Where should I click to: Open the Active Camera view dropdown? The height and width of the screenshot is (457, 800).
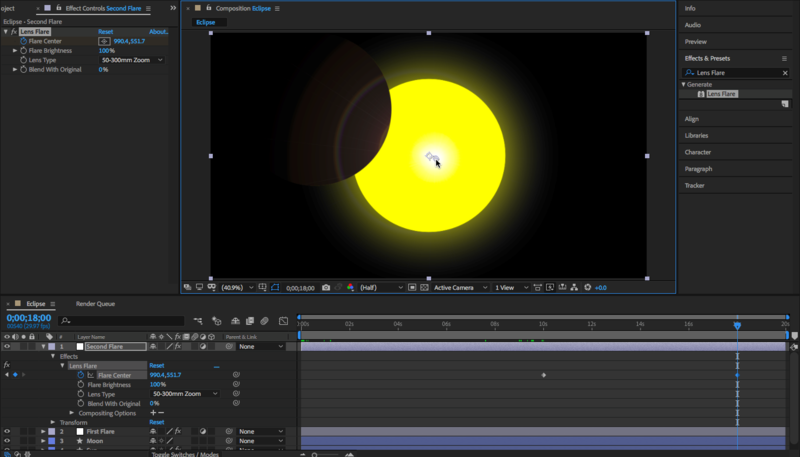458,287
